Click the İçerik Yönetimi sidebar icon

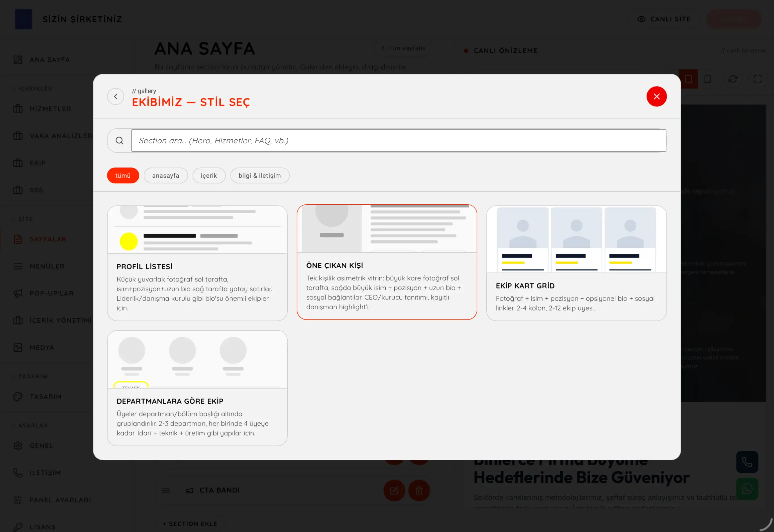[18, 320]
